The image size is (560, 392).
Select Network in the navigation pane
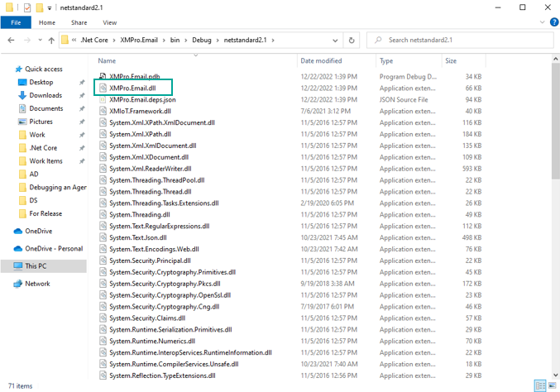[x=37, y=284]
